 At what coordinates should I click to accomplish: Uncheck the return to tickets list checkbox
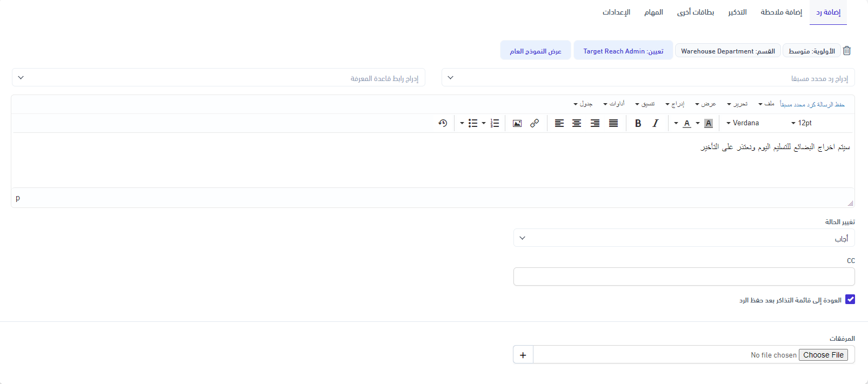[x=850, y=299]
